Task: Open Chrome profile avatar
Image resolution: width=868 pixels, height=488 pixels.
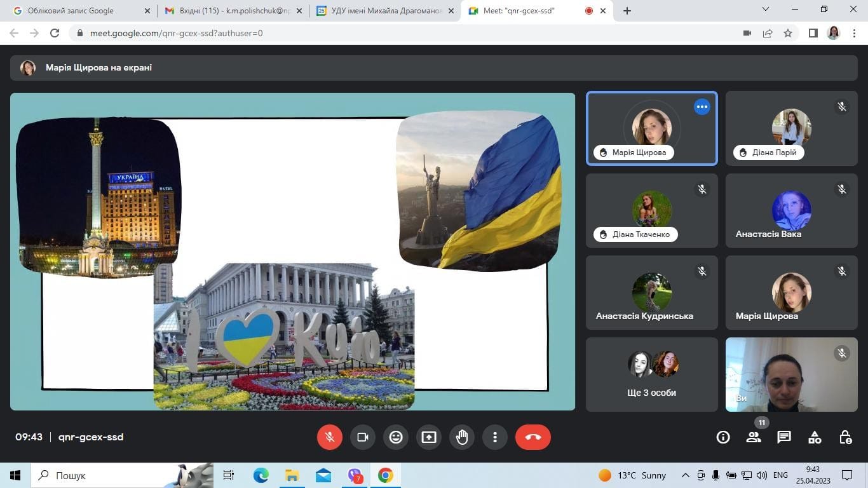Action: pos(834,33)
